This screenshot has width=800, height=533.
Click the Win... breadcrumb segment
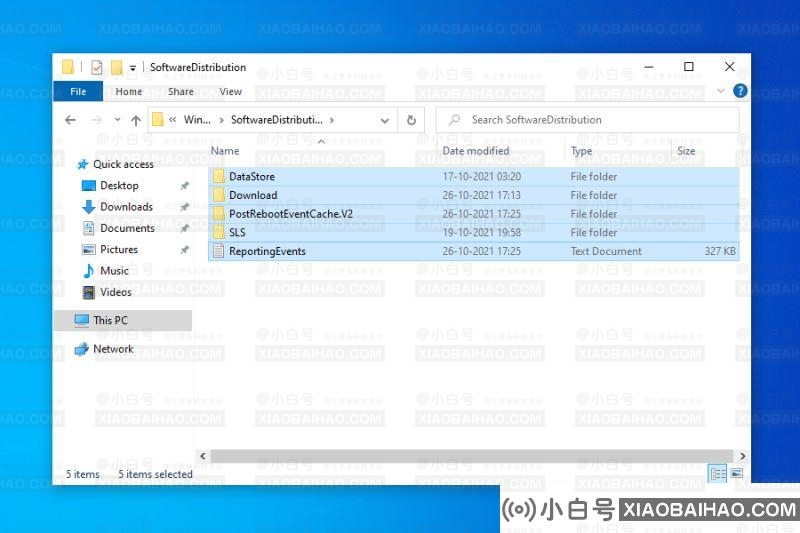coord(197,120)
